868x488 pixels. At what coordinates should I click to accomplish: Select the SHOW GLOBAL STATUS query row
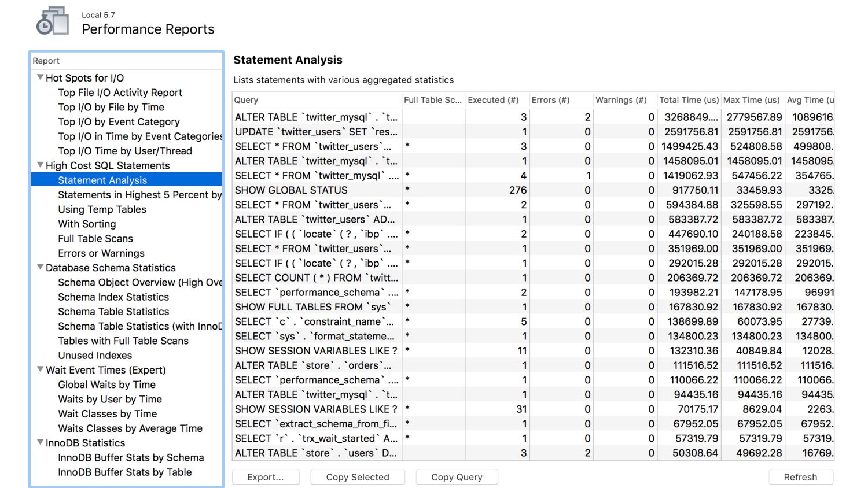[533, 190]
